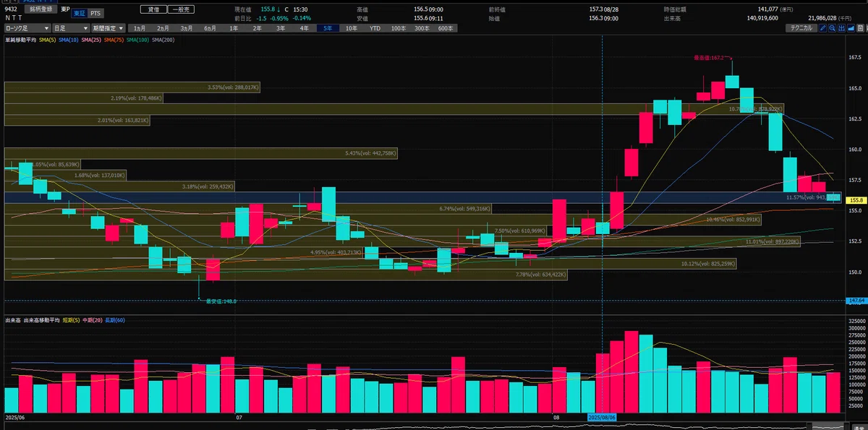Screen dimensions: 868x430
Task: Click the 7.78%(vol: 634,422K) profile bar
Action: [286, 275]
